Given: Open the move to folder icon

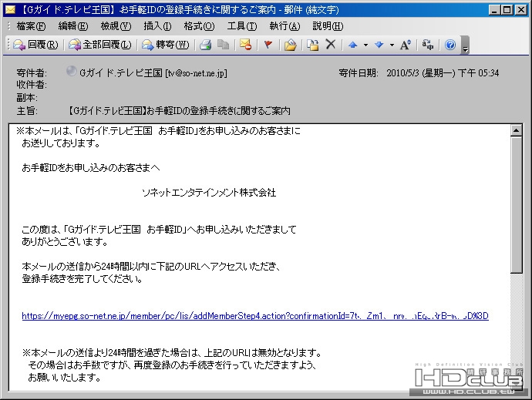Looking at the screenshot, I should click(x=291, y=45).
